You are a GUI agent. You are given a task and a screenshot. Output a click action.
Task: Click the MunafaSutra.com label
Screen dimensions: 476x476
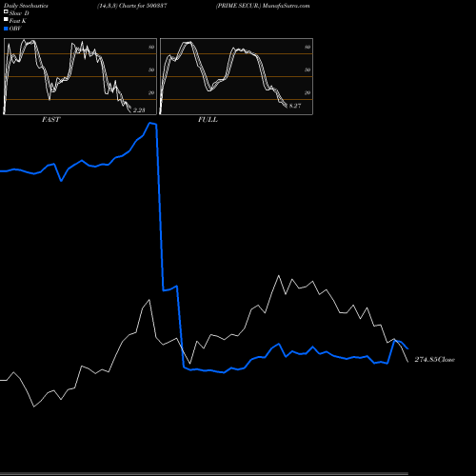pos(286,6)
